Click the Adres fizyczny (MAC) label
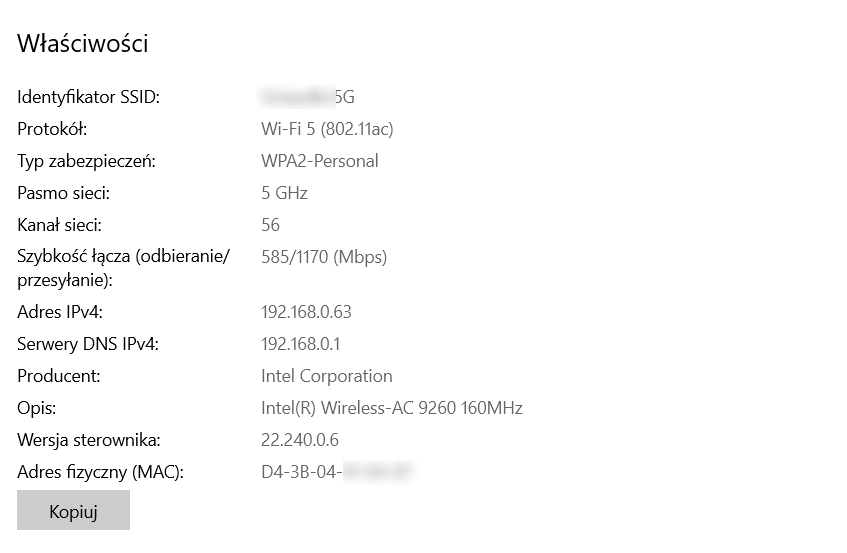This screenshot has width=847, height=553. pyautogui.click(x=102, y=472)
